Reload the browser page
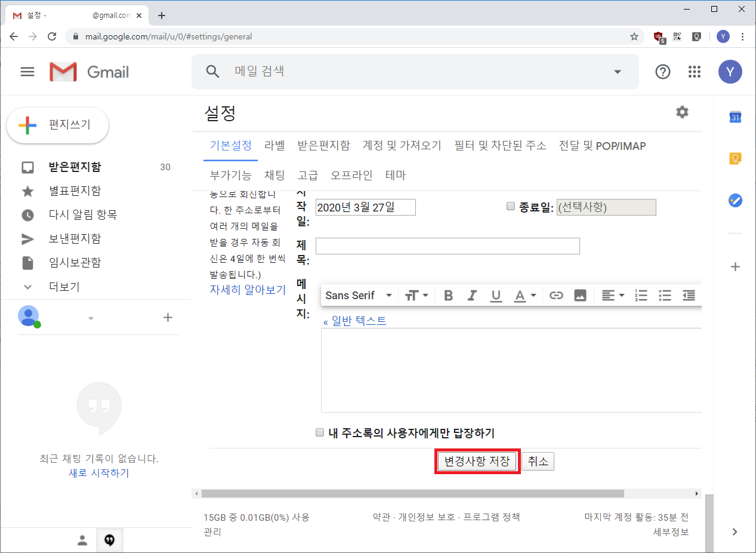The image size is (756, 553). 52,36
